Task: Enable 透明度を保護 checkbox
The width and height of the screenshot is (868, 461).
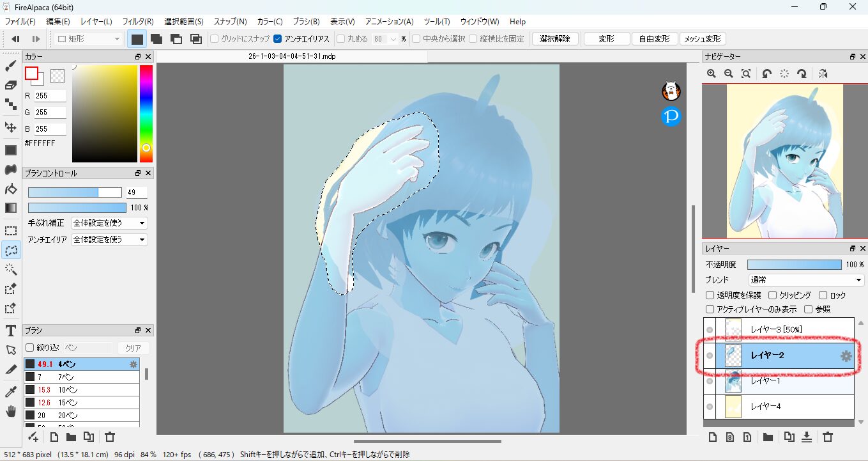Action: click(x=710, y=295)
